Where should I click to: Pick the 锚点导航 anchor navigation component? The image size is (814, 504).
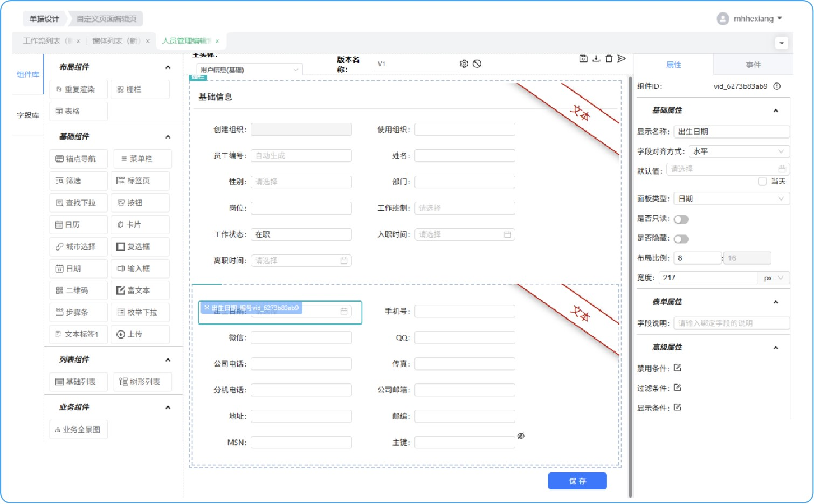coord(79,159)
